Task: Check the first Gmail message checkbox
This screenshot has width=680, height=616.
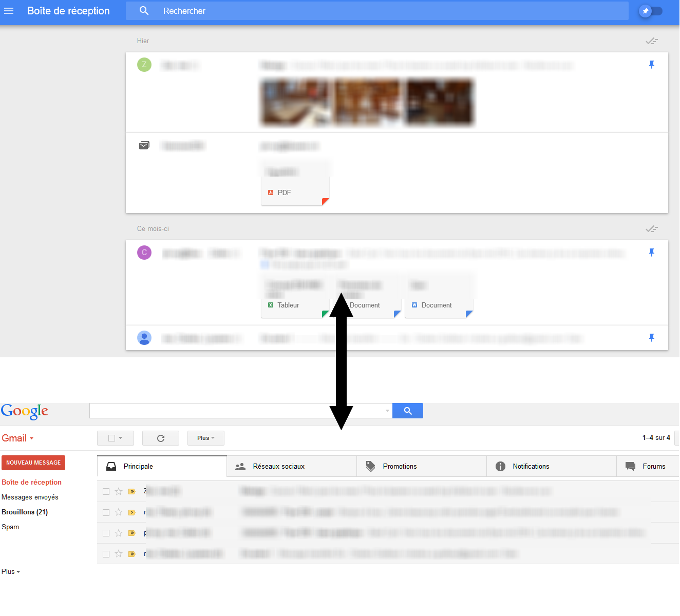Action: 106,492
